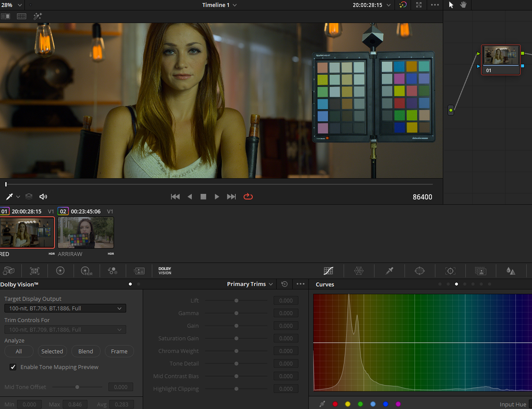Enable split screen viewer mode
This screenshot has height=409, width=532.
21,16
